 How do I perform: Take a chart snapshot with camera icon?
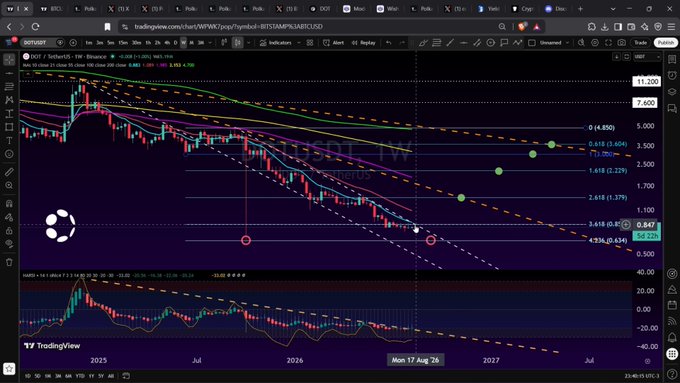[622, 43]
